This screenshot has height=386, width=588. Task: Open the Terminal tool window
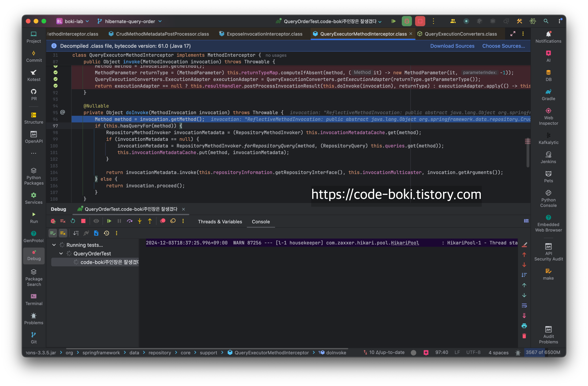tap(34, 299)
